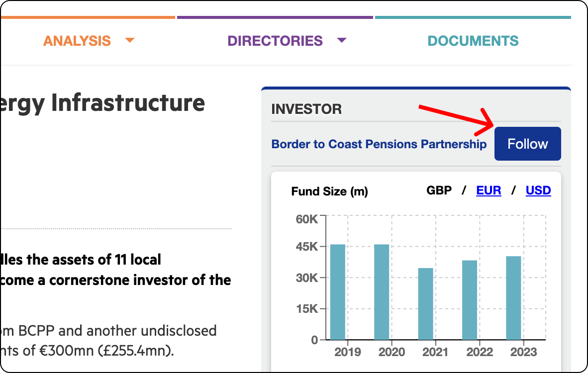The width and height of the screenshot is (588, 373).
Task: Click the 2021 fund size bar
Action: (x=426, y=304)
